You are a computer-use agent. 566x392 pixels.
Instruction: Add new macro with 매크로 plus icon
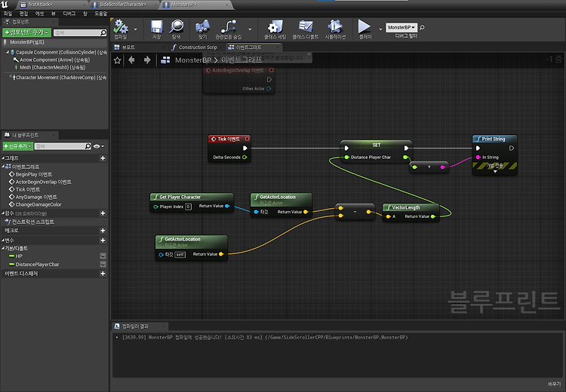pyautogui.click(x=103, y=231)
